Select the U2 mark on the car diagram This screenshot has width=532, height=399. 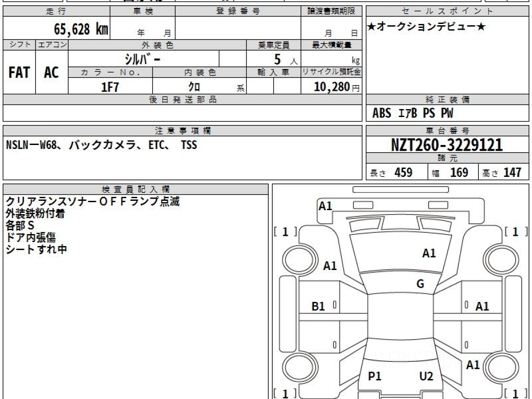tap(426, 377)
